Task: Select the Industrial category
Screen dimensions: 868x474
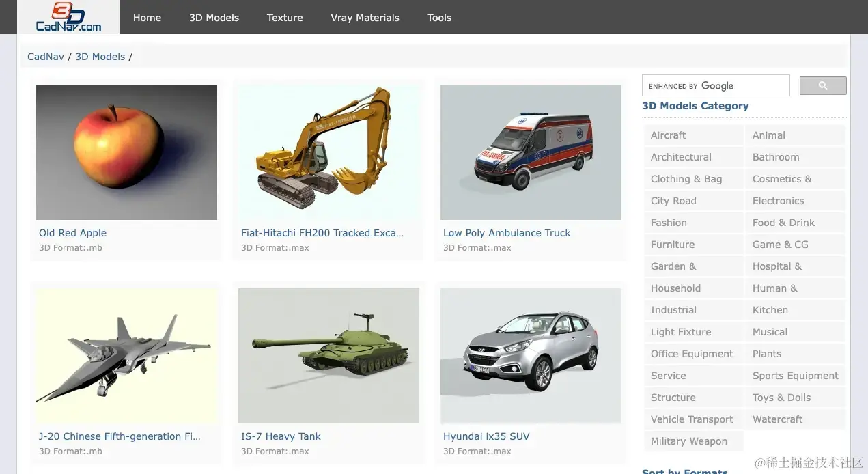Action: tap(693, 310)
